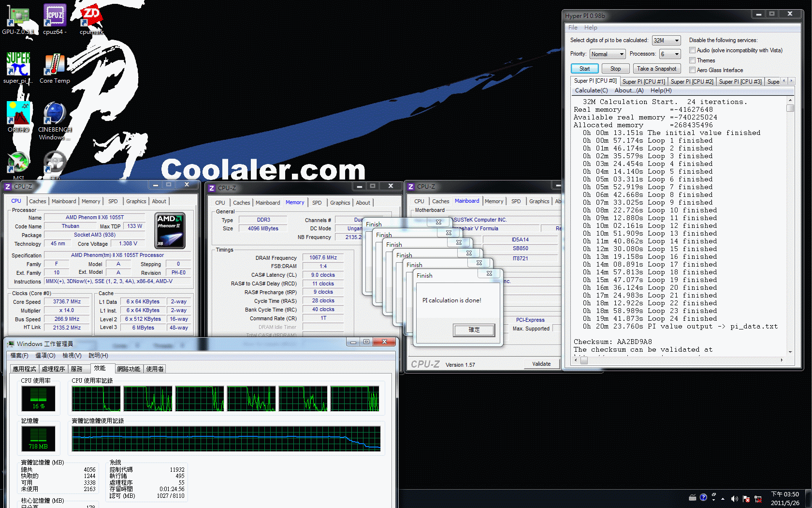Click Hyper PI horizontal scrollbar thumb
This screenshot has height=508, width=812.
pos(584,360)
